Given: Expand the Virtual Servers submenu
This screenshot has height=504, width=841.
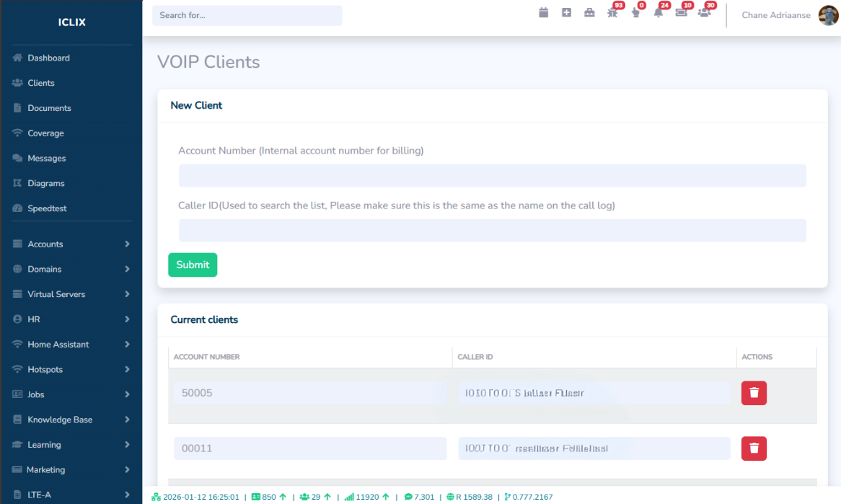Looking at the screenshot, I should click(x=71, y=294).
